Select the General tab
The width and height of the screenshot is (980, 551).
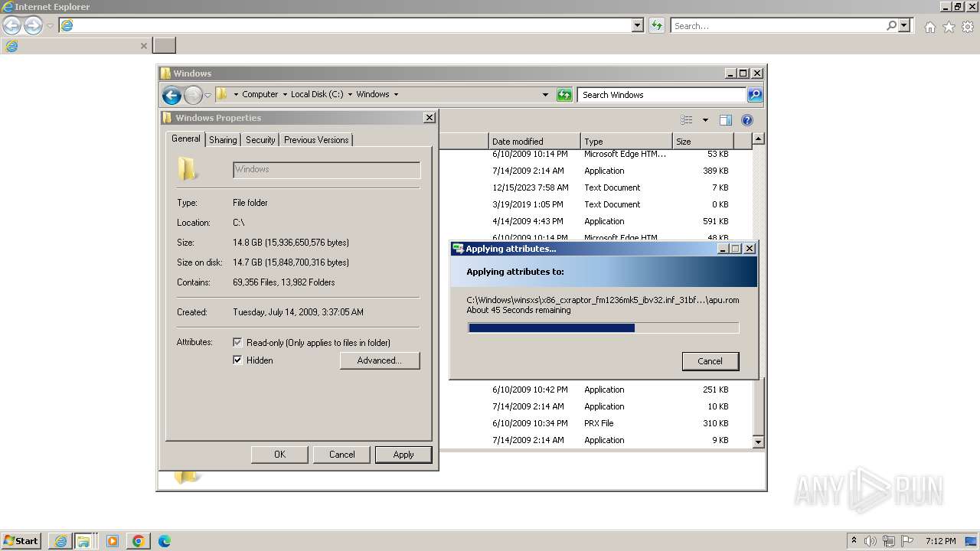(186, 139)
